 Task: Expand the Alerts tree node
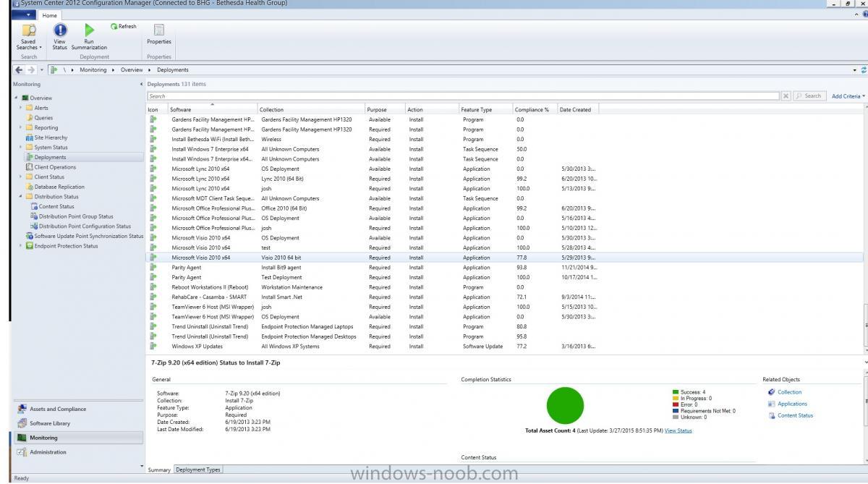(x=21, y=108)
